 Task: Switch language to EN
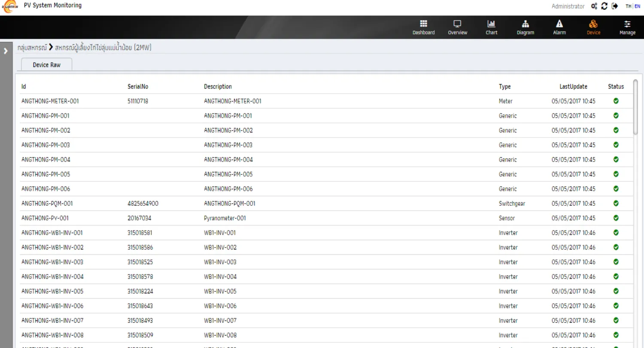coord(637,6)
